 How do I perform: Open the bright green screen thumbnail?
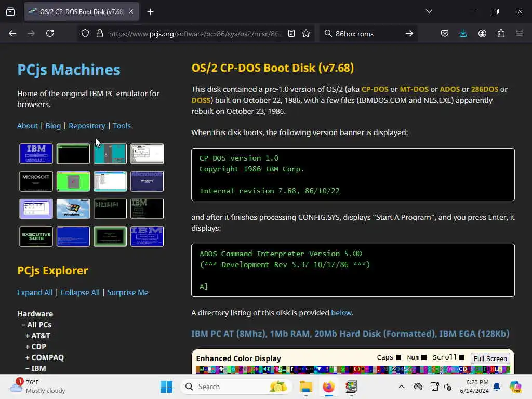(x=73, y=181)
